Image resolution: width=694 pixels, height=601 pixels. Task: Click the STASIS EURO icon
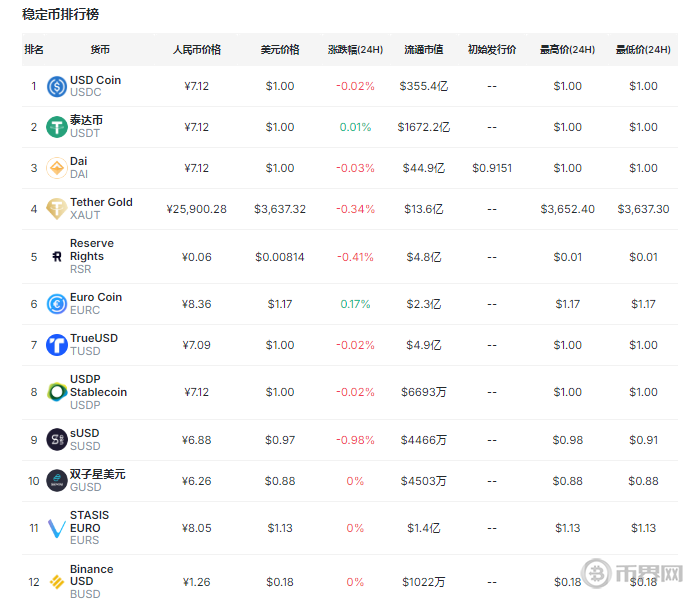[x=56, y=528]
